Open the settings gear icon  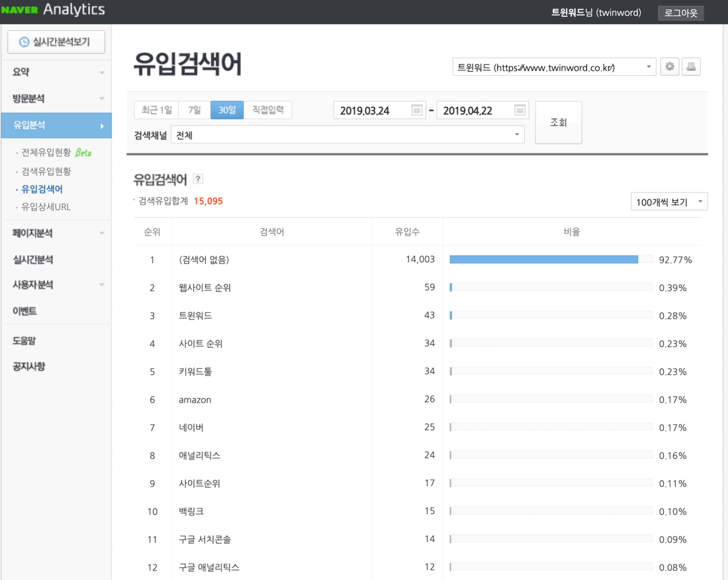point(670,67)
